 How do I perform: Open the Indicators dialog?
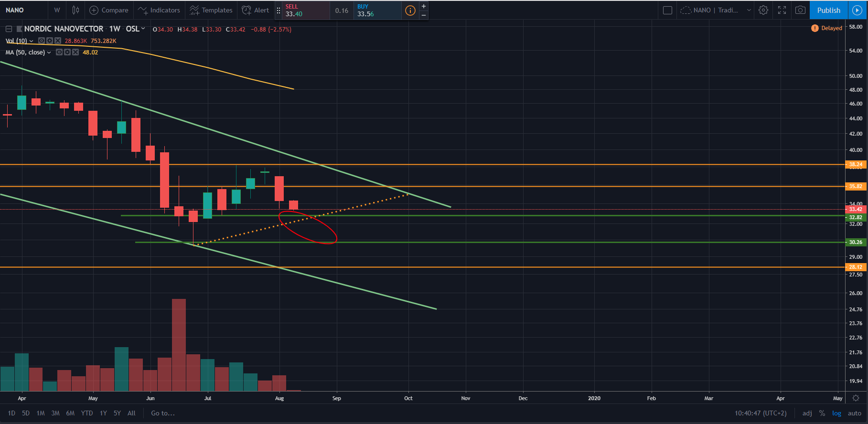[159, 10]
